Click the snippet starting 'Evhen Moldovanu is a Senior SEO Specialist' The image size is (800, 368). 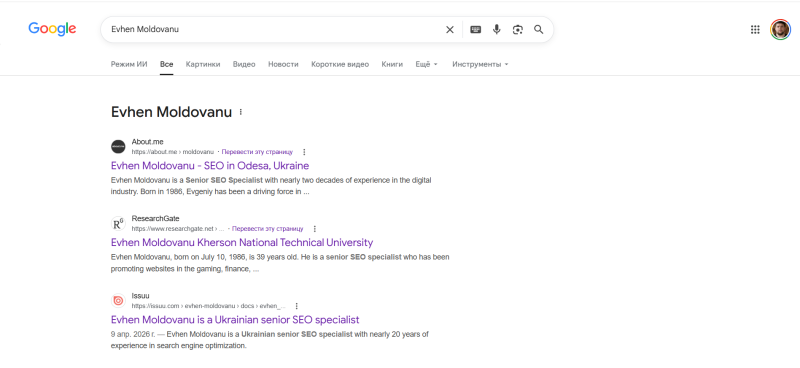pos(271,186)
